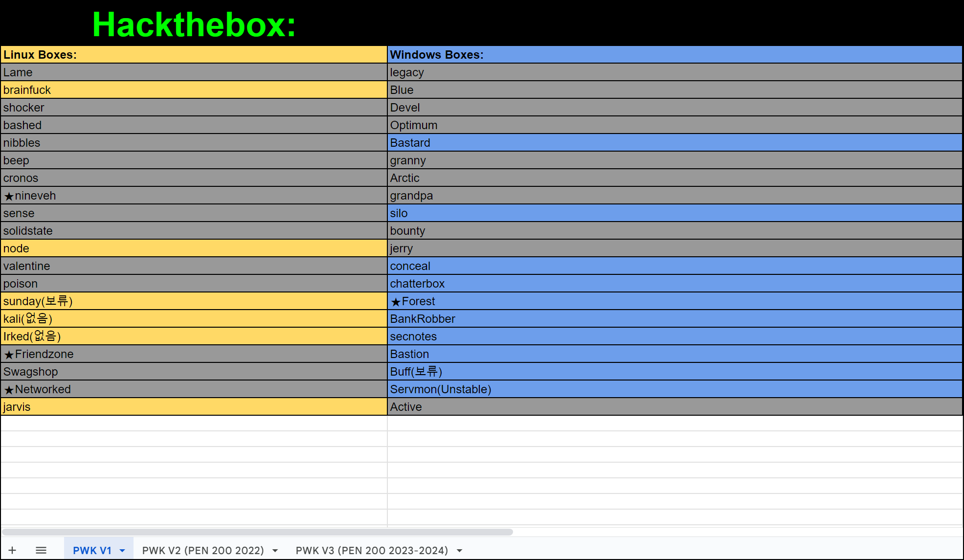This screenshot has height=560, width=964.
Task: Select the conceal cell
Action: coord(675,266)
